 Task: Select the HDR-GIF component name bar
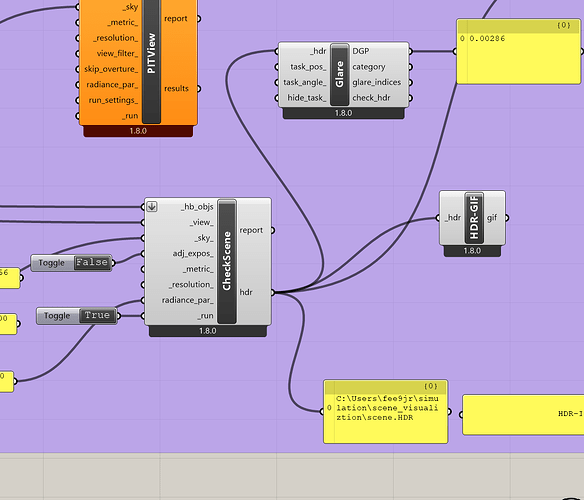click(474, 218)
